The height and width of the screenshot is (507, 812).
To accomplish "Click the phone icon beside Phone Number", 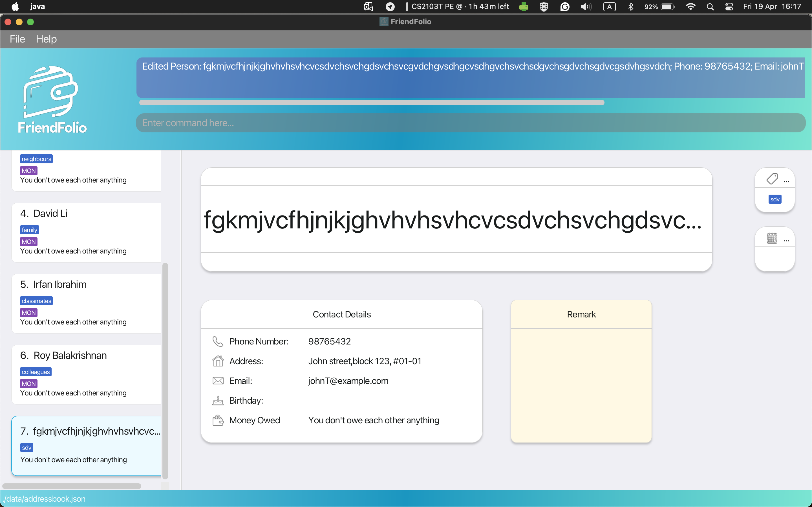I will tap(218, 341).
